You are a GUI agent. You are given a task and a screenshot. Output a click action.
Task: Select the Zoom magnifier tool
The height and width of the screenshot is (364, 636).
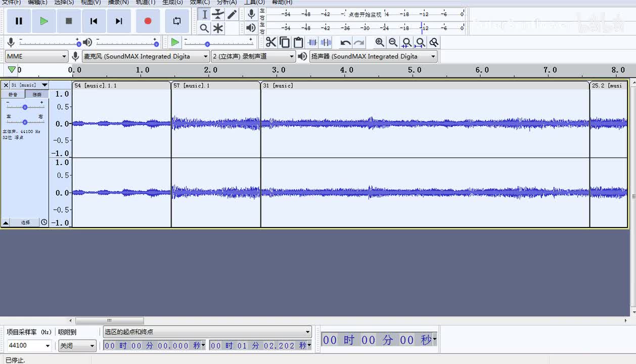(x=204, y=28)
